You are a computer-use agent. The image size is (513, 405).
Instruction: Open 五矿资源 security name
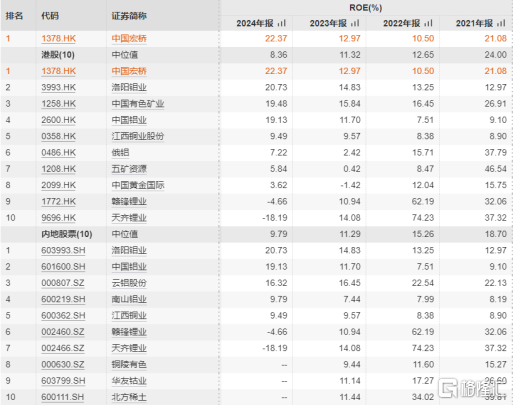pyautogui.click(x=129, y=169)
